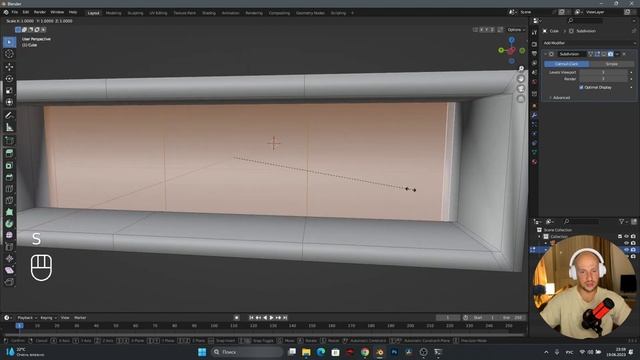640x360 pixels.
Task: Toggle Subdivision modifier viewport display
Action: [x=604, y=54]
